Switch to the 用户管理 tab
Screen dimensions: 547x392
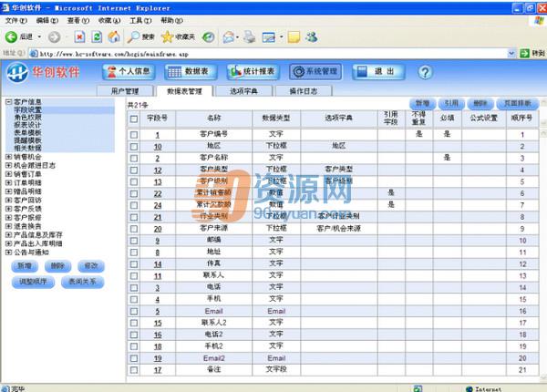(x=125, y=91)
